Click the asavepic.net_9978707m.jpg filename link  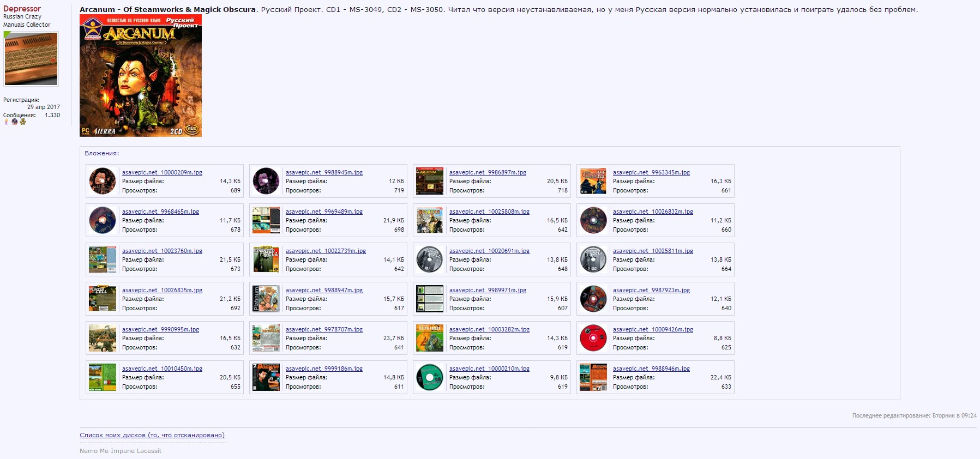pos(324,329)
